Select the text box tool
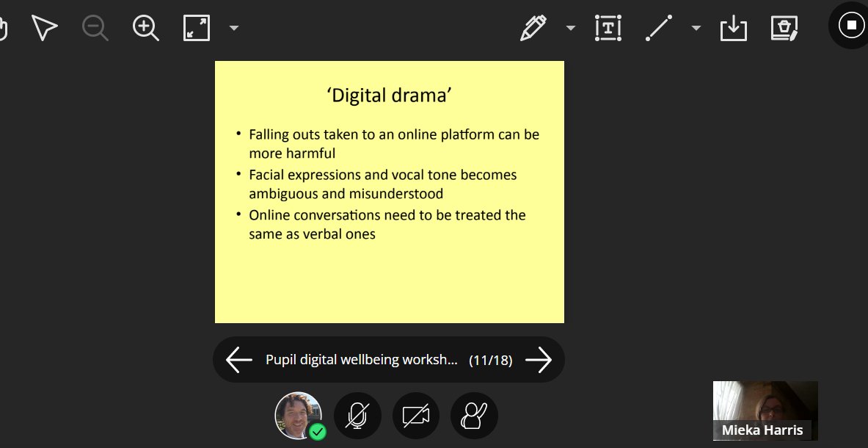Image resolution: width=868 pixels, height=448 pixels. 608,28
